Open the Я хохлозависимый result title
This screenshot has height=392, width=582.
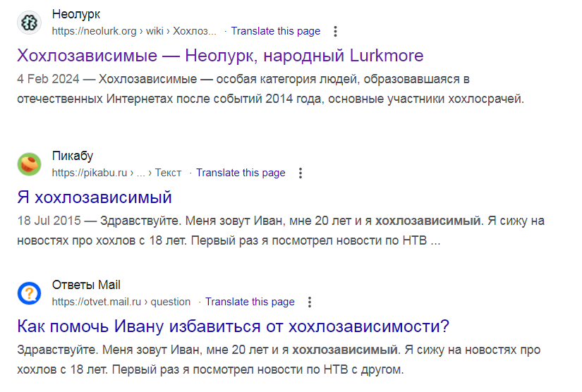[x=95, y=197]
